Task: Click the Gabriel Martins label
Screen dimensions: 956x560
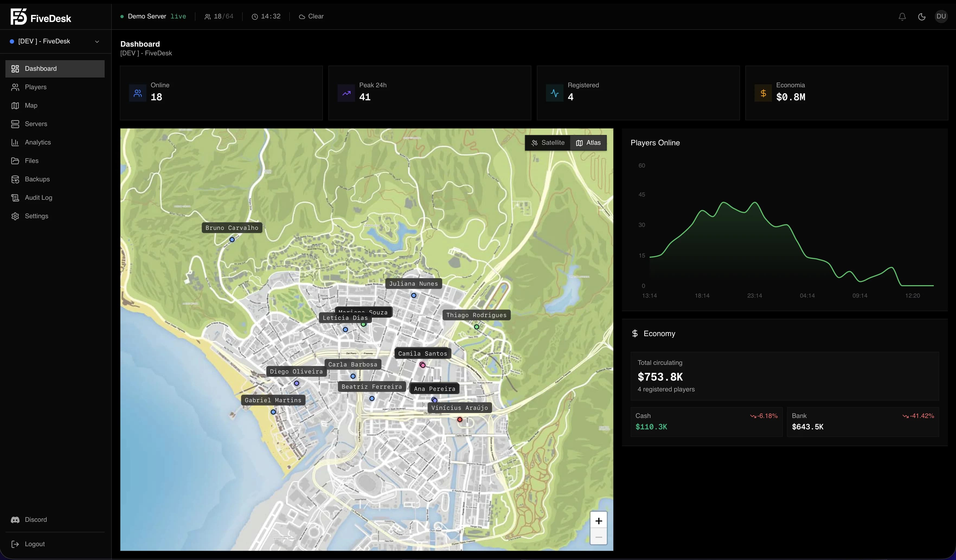Action: point(273,400)
